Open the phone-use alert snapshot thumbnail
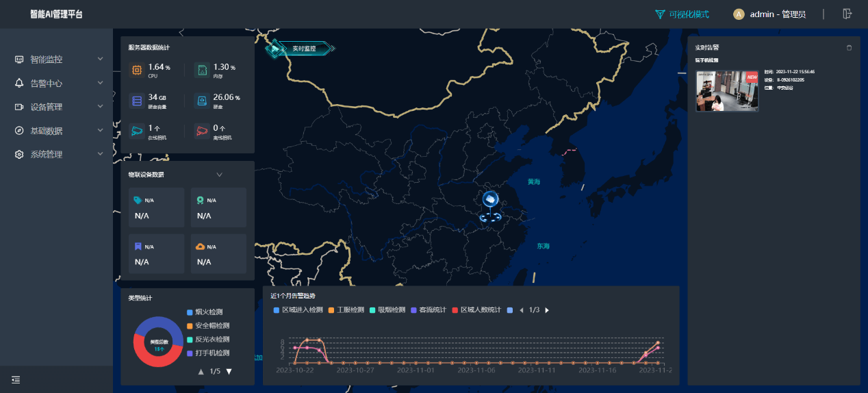Image resolution: width=868 pixels, height=393 pixels. point(727,91)
